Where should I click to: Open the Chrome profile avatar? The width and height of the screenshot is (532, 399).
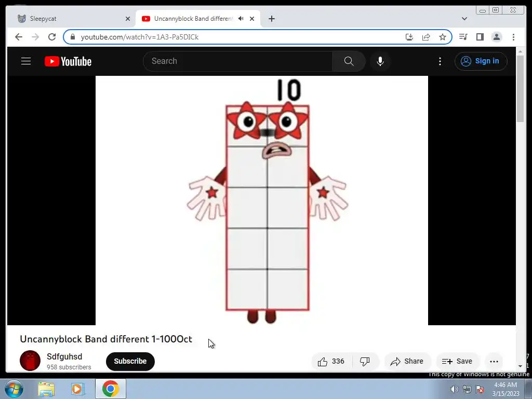[496, 37]
